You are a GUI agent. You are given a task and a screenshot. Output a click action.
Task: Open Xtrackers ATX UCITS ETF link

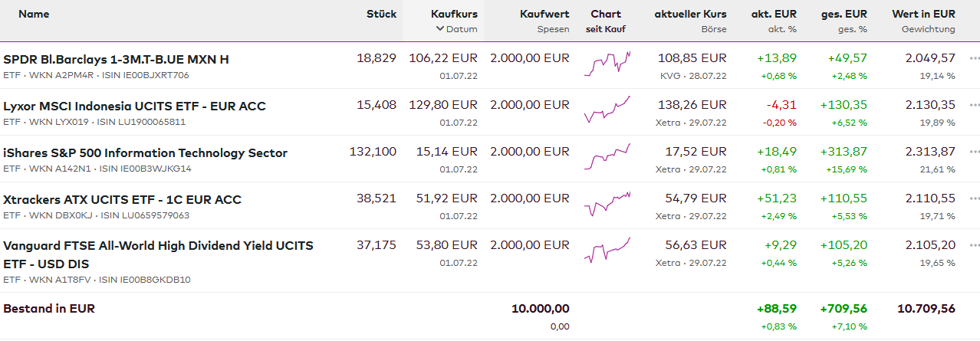coord(122,199)
